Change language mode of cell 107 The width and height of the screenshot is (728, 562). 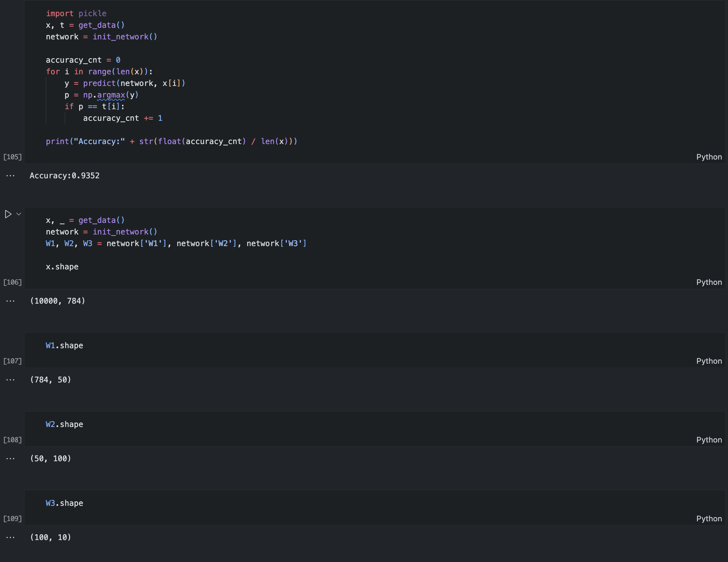point(709,361)
